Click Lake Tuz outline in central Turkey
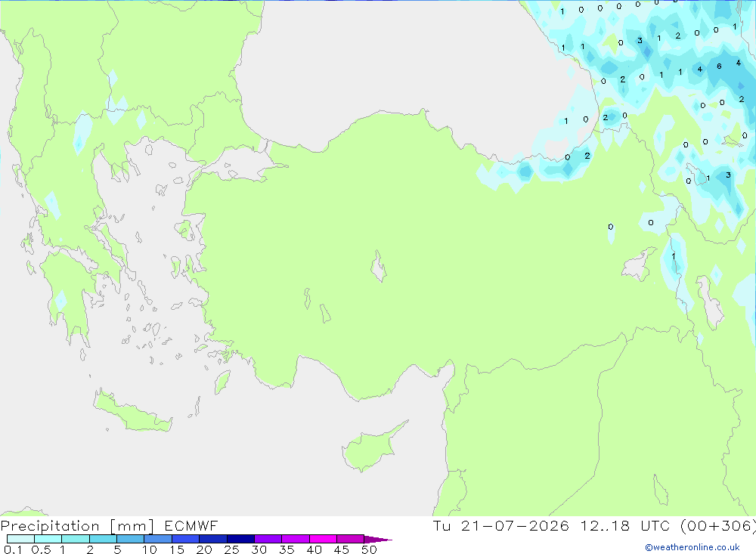This screenshot has height=554, width=756. (379, 267)
